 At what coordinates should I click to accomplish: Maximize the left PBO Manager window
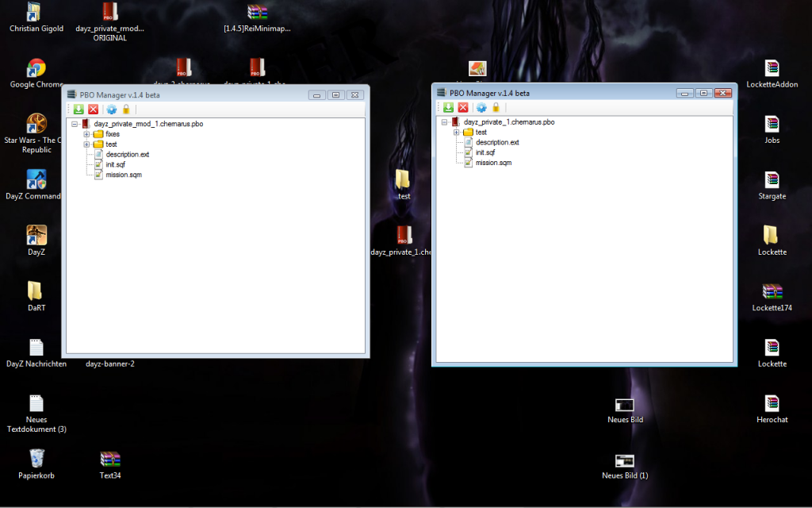[x=335, y=95]
